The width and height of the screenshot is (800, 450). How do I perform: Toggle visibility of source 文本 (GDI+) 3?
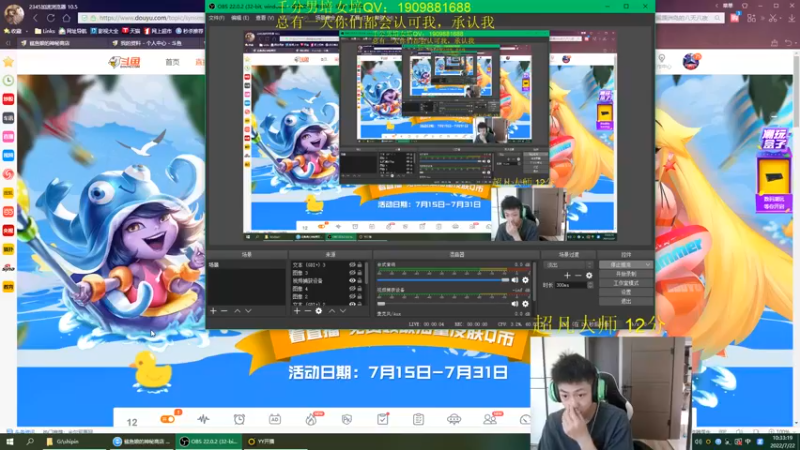point(352,265)
